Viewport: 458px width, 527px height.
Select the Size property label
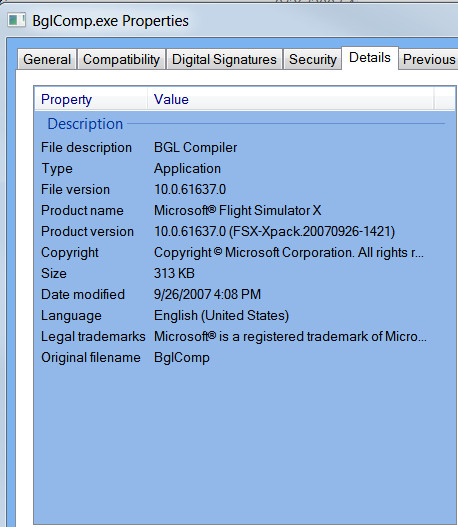pyautogui.click(x=54, y=273)
